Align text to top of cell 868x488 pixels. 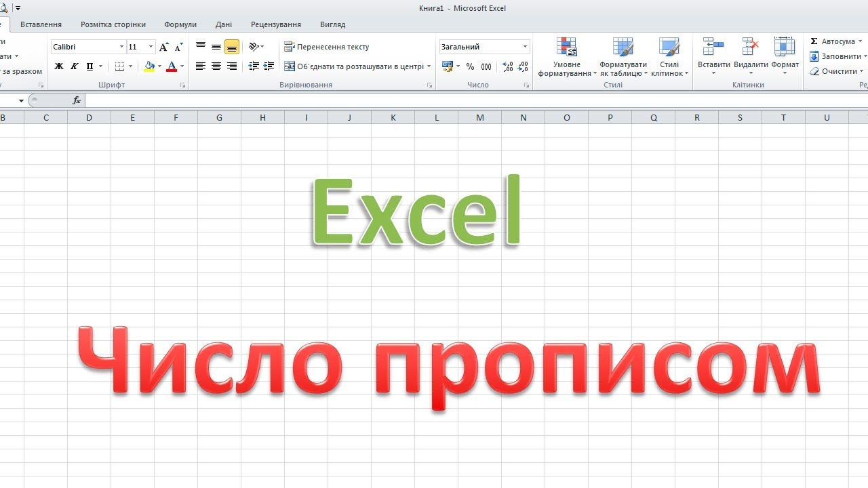coord(201,47)
